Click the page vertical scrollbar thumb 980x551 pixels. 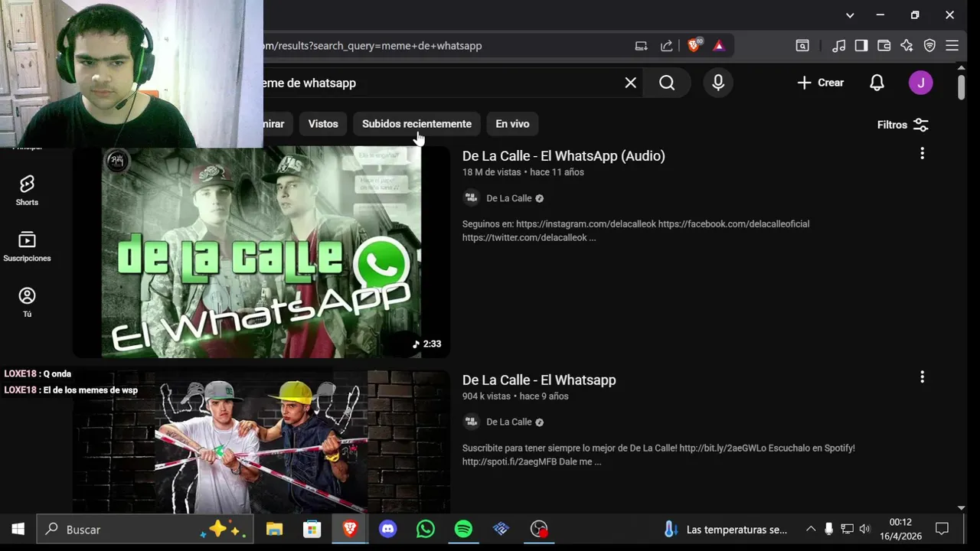coord(962,86)
